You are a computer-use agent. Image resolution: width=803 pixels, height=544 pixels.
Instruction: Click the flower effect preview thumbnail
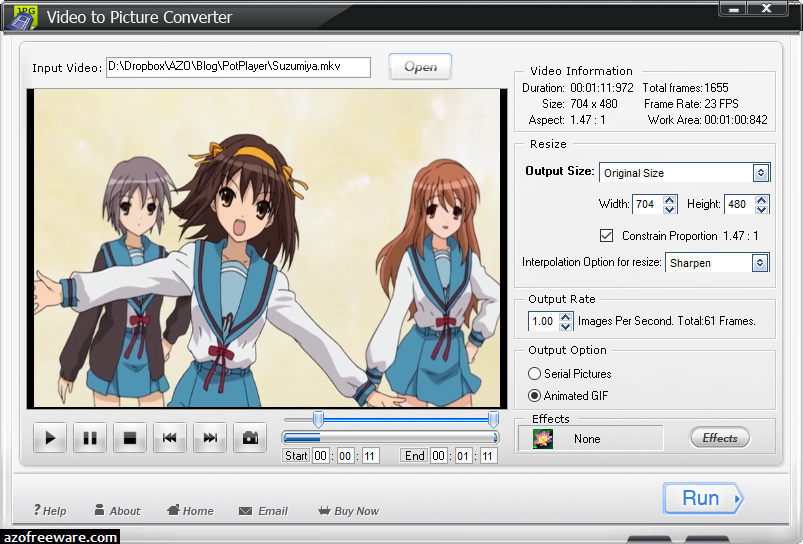[x=543, y=439]
